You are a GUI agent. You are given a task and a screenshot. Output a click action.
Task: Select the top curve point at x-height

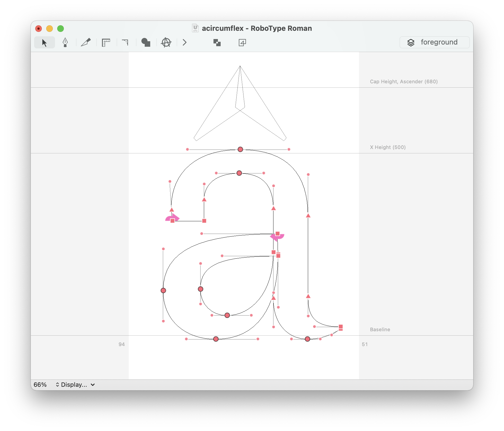coord(240,149)
